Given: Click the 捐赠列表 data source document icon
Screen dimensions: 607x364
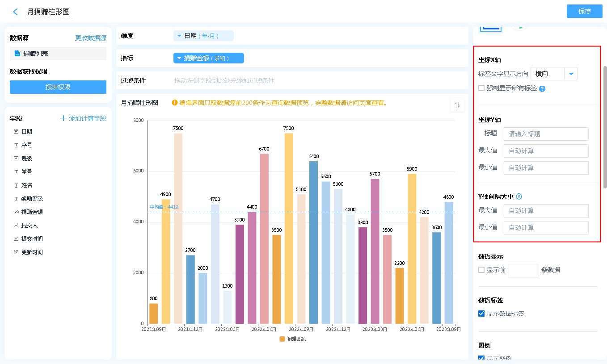Looking at the screenshot, I should (17, 54).
